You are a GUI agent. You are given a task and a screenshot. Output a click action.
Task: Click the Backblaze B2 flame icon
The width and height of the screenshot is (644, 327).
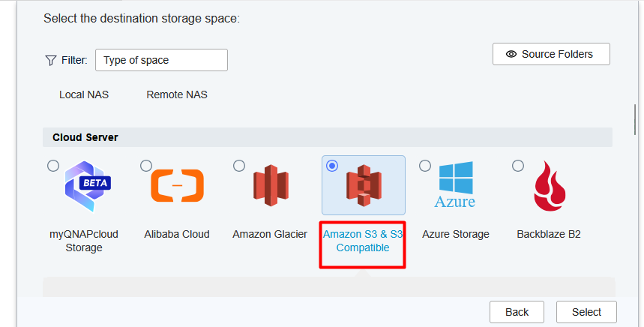(549, 186)
